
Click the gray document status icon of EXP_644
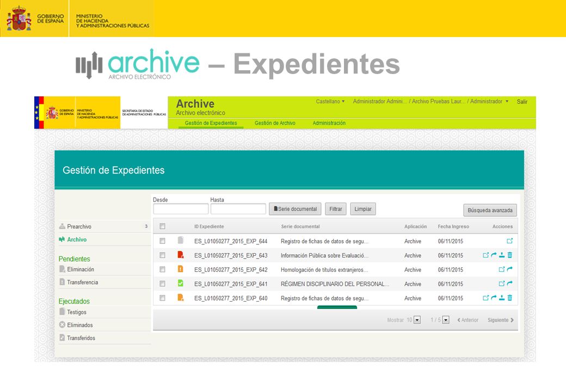(181, 241)
